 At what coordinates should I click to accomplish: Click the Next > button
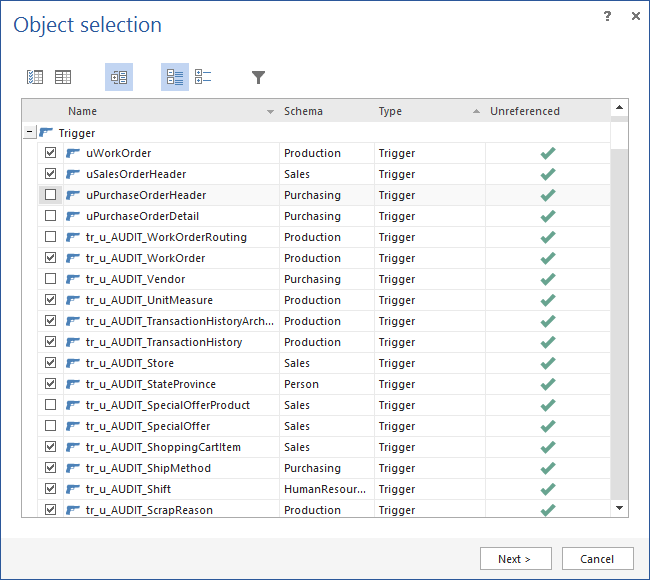click(x=515, y=559)
